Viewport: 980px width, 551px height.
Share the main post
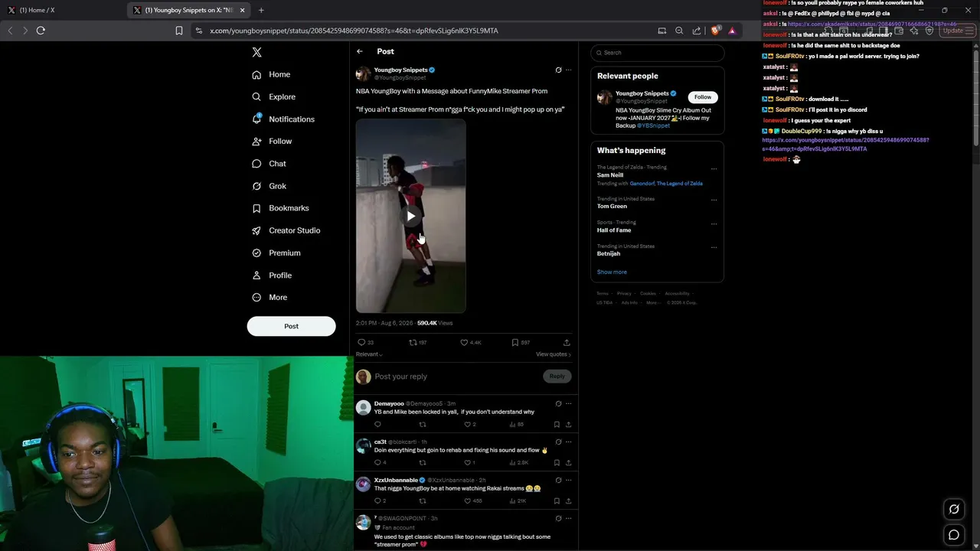(567, 342)
